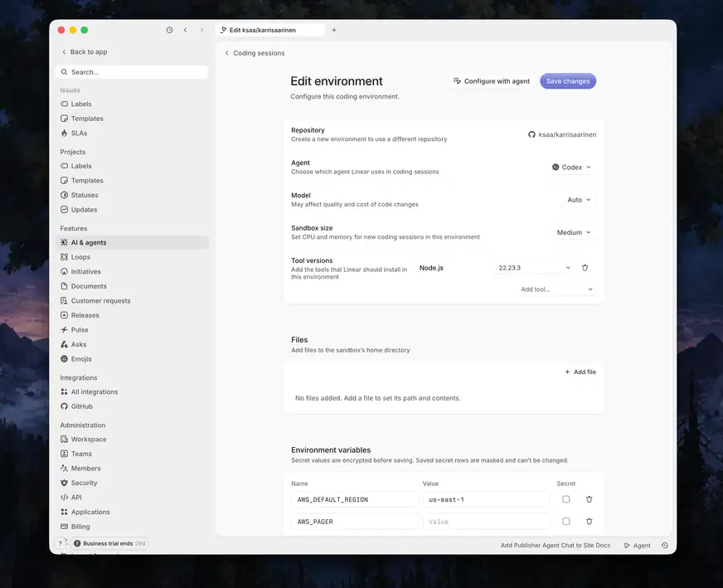Image resolution: width=723 pixels, height=588 pixels.
Task: Open the Model dropdown set to Auto
Action: point(579,200)
